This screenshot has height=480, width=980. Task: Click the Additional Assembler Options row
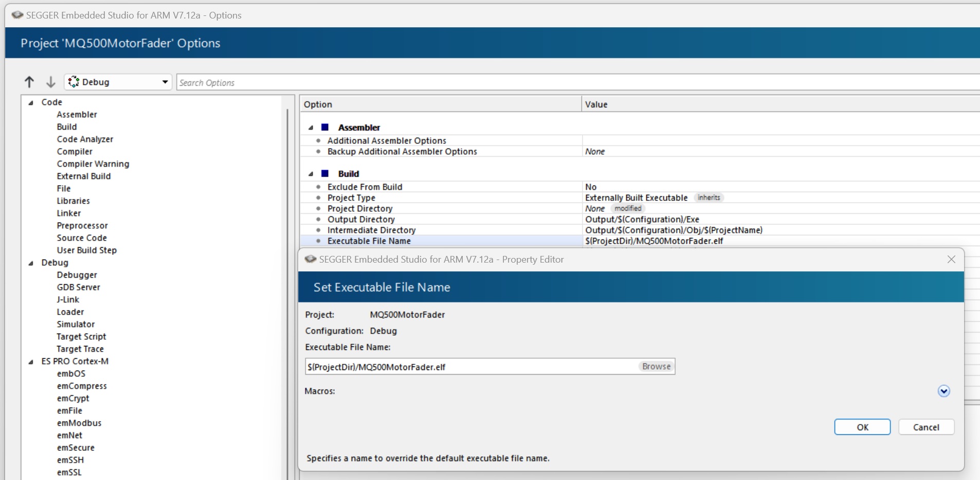click(640, 140)
